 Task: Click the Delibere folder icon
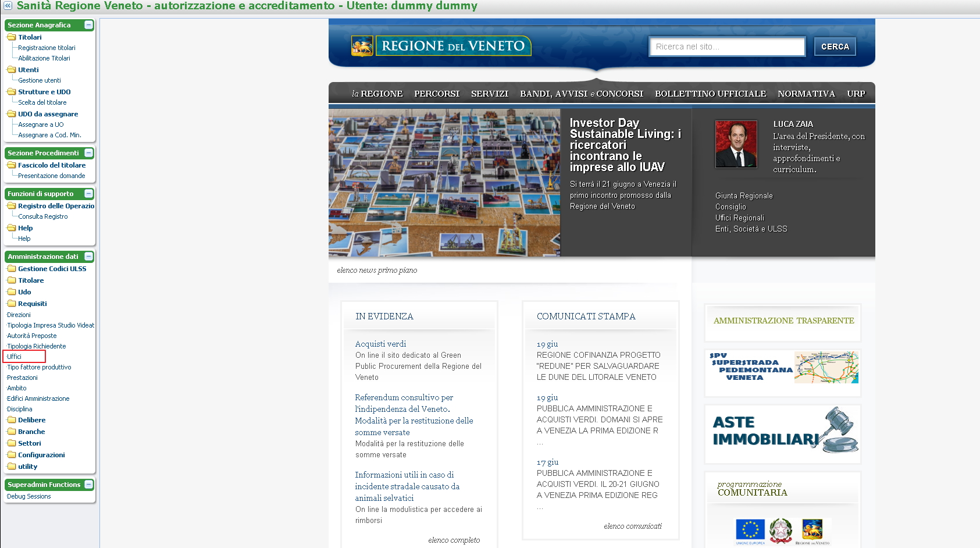coord(11,420)
